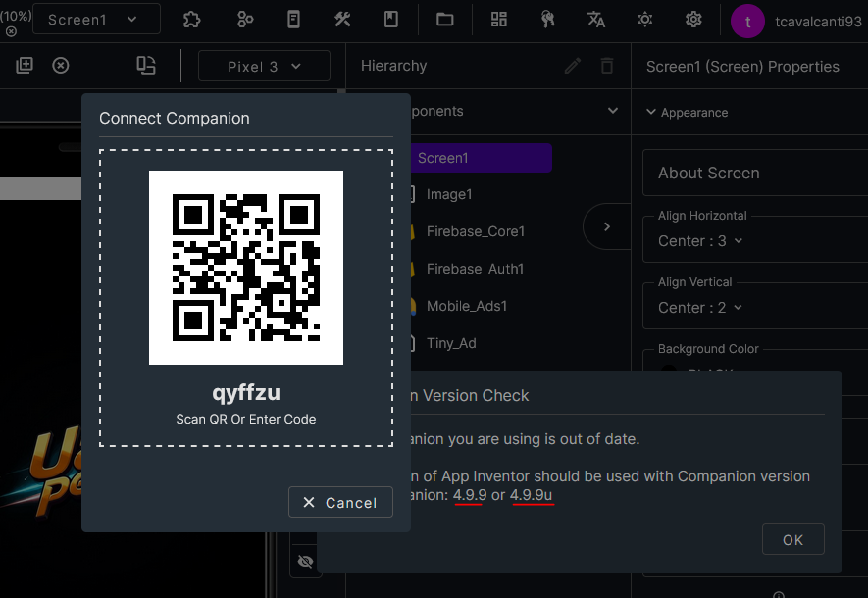The width and height of the screenshot is (868, 598).
Task: Open Align Vertical Center : 2 dropdown
Action: click(699, 308)
